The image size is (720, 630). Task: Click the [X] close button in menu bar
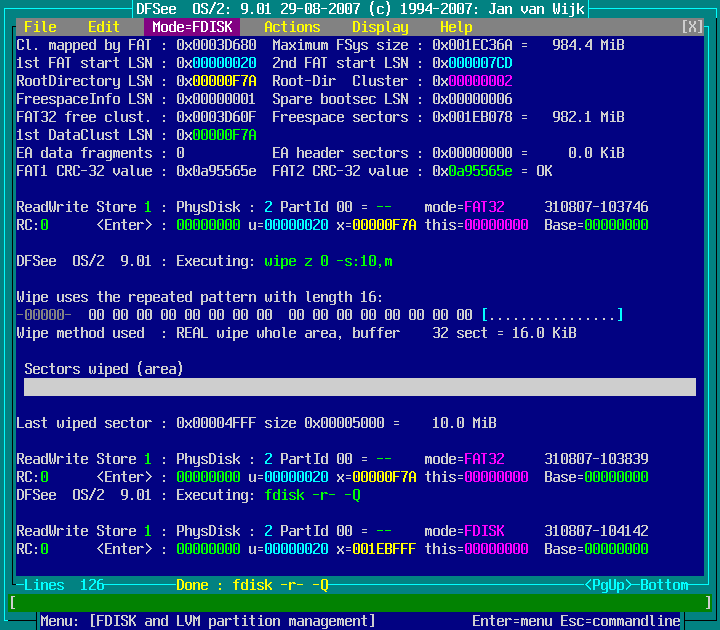click(692, 27)
